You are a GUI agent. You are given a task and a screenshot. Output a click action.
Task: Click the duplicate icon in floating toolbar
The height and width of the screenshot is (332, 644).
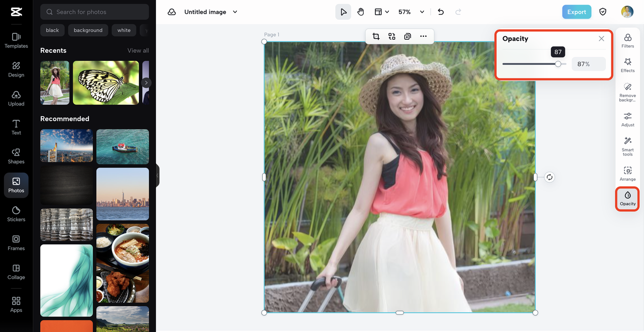408,36
